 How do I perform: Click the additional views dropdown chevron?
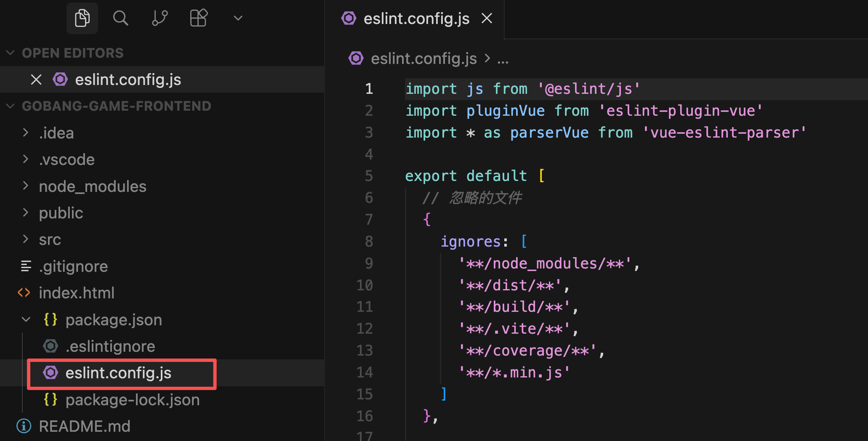click(238, 18)
